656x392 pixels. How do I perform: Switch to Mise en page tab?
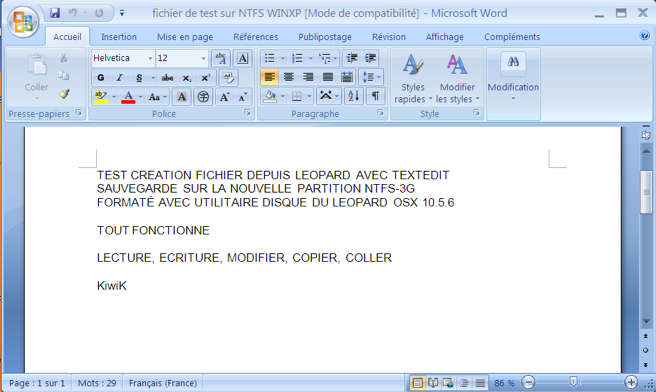[x=185, y=37]
